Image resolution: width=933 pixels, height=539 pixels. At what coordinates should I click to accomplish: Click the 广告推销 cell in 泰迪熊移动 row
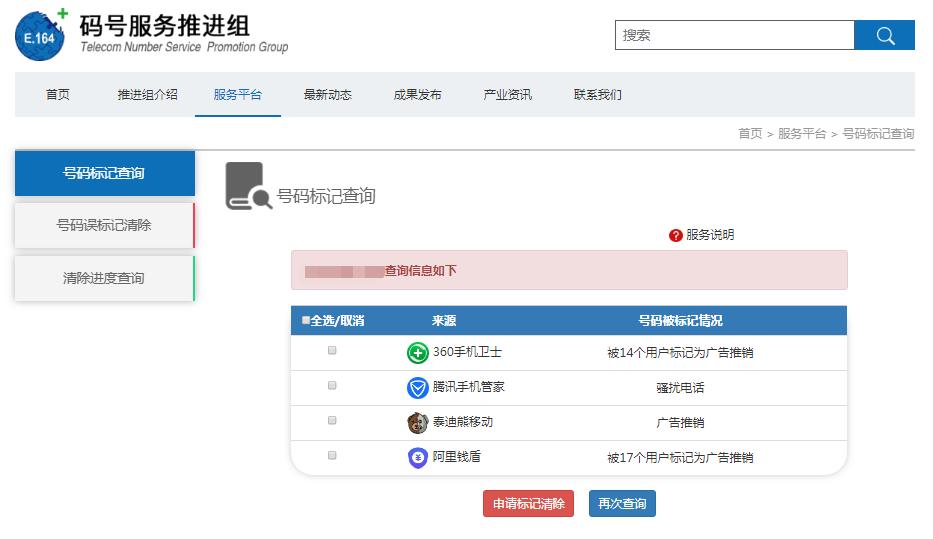pyautogui.click(x=680, y=423)
